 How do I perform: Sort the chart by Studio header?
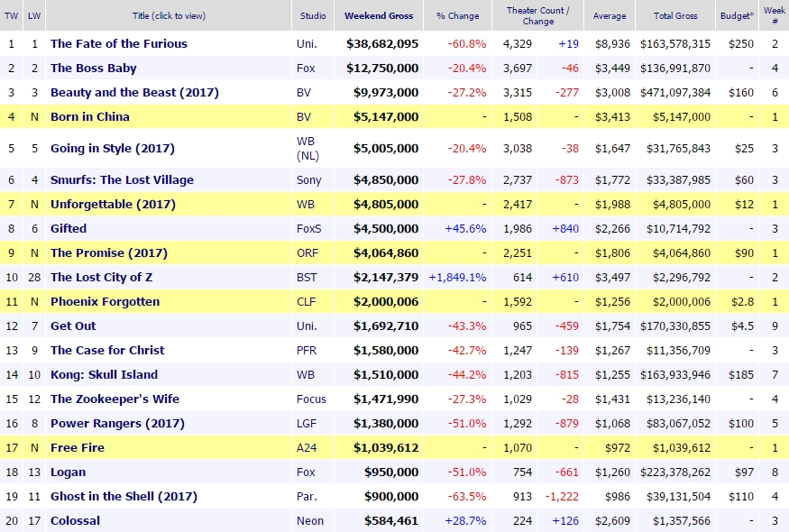(x=313, y=15)
